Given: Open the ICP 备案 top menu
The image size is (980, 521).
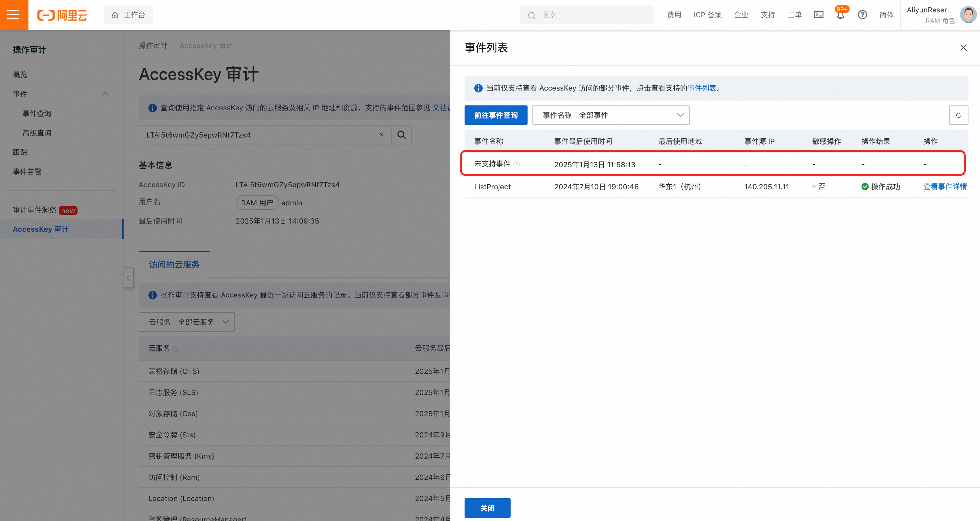Looking at the screenshot, I should (x=708, y=15).
